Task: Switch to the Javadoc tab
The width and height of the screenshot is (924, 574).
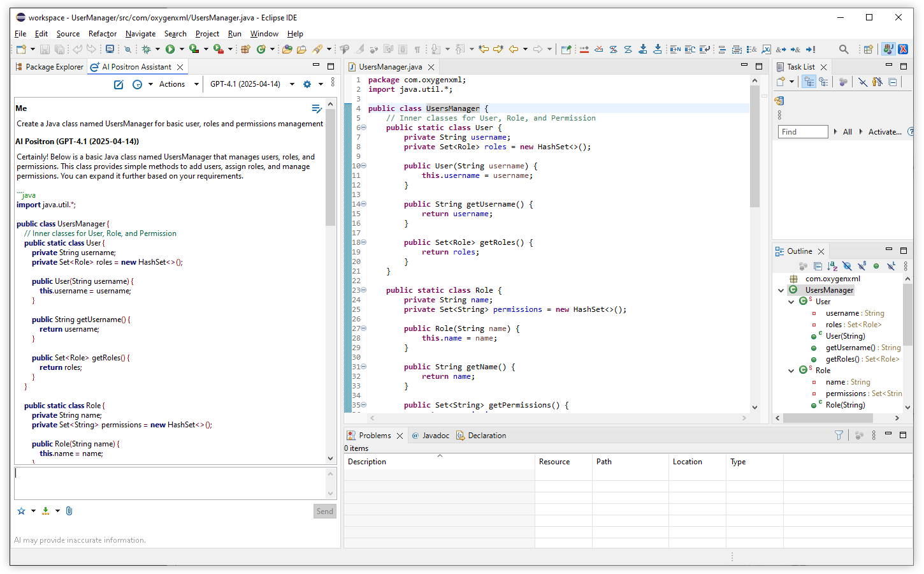Action: 431,436
